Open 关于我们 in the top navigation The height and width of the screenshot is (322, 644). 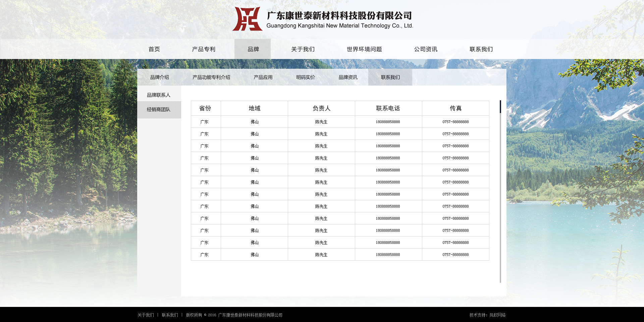(303, 49)
